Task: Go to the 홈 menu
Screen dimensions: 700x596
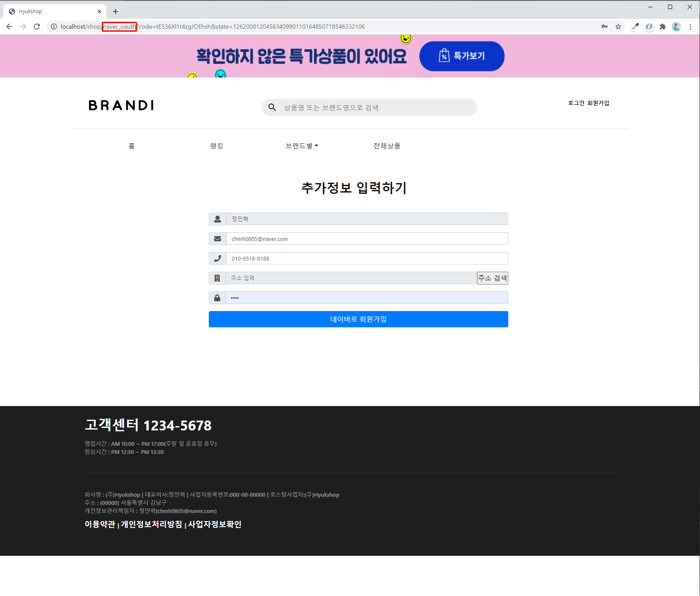Action: (131, 146)
